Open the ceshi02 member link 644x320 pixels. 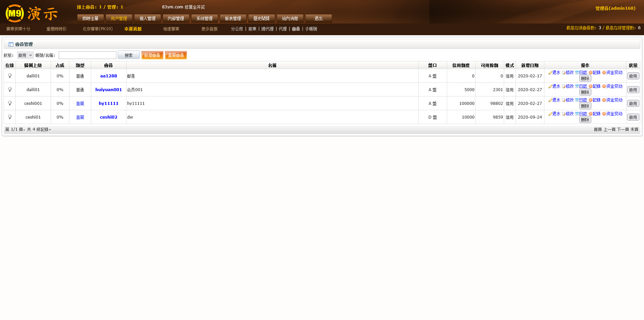pos(108,117)
